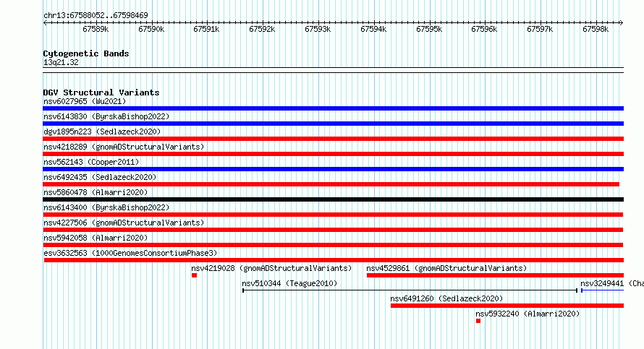
Task: Open nsv6143400 (ByrskaBishop2022) variant label
Action: point(106,207)
